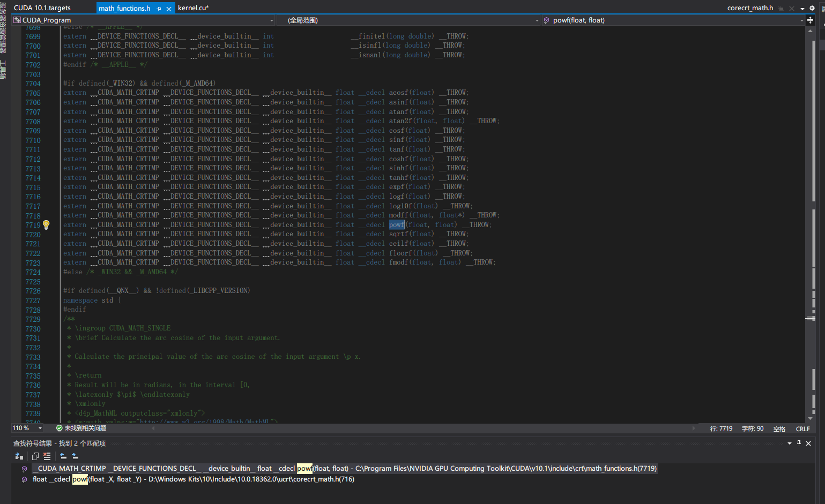
Task: Click the editor scroll down arrow
Action: click(810, 419)
